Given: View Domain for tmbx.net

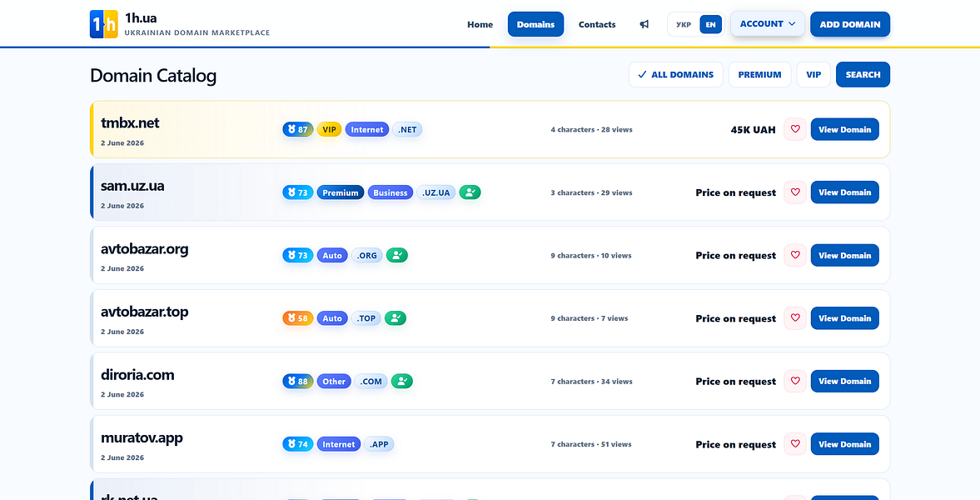Looking at the screenshot, I should (x=845, y=129).
